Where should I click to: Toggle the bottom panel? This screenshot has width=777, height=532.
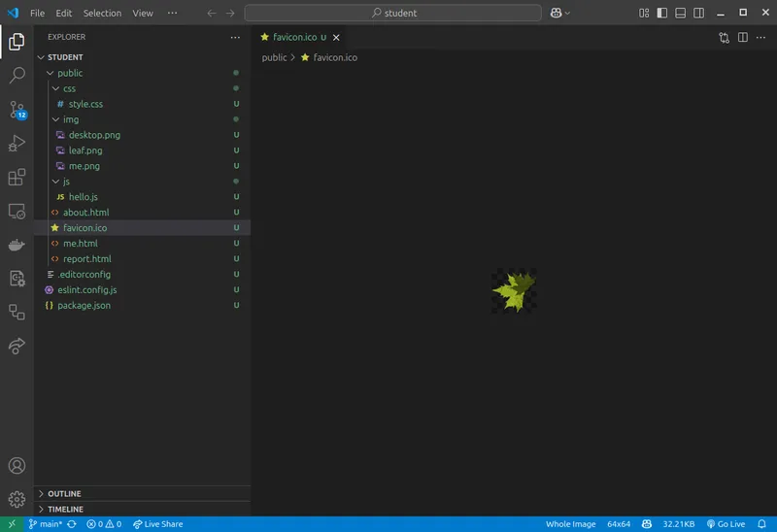(681, 13)
